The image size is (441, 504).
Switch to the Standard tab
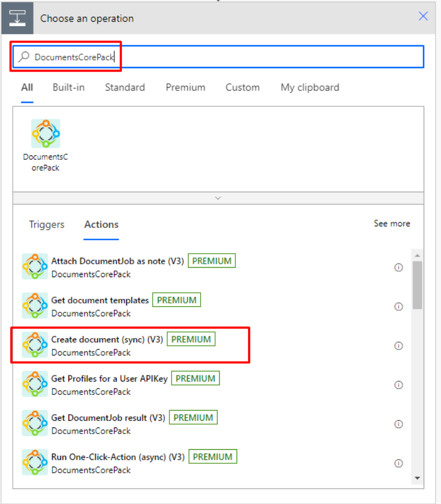click(125, 87)
